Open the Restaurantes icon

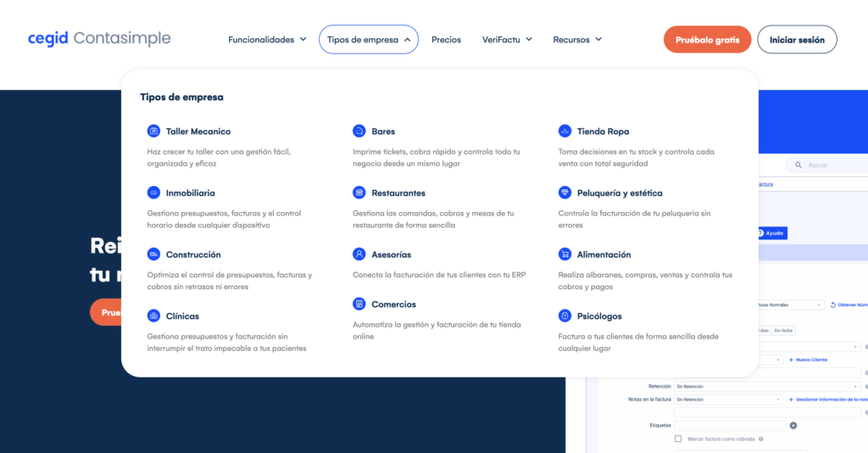(359, 193)
